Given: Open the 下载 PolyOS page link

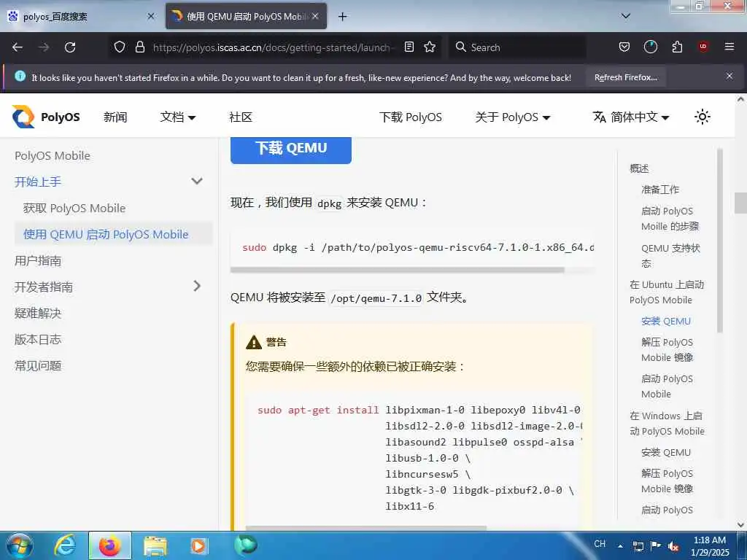Looking at the screenshot, I should (411, 117).
